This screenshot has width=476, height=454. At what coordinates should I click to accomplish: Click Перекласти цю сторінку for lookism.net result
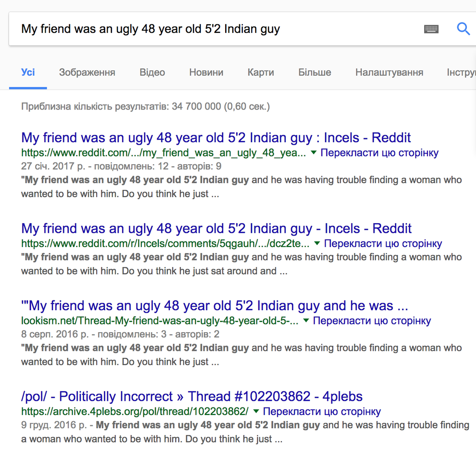(372, 321)
